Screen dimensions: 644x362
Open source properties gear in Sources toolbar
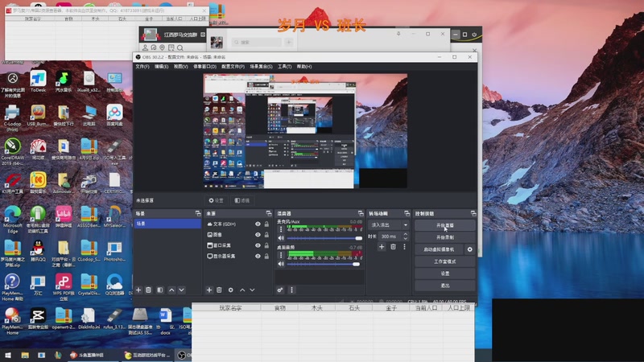pos(231,290)
